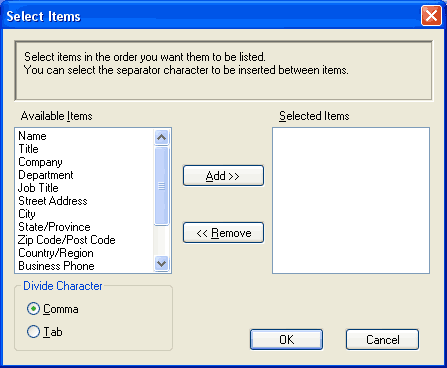Close dialog with red X icon

431,16
